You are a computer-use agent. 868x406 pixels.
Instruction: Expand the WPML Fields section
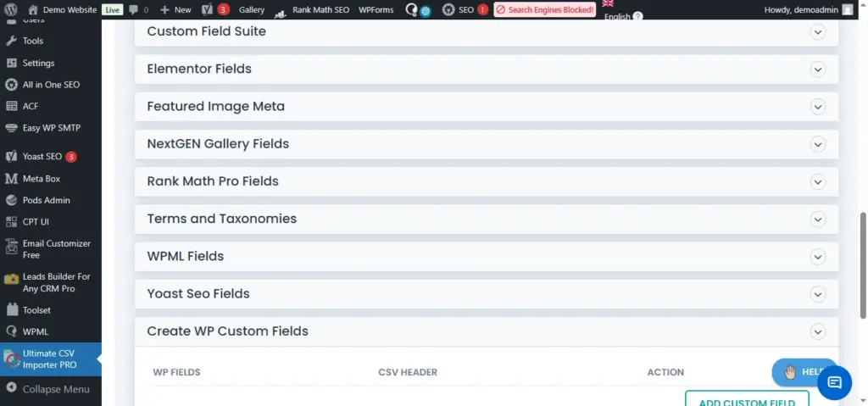tap(818, 257)
